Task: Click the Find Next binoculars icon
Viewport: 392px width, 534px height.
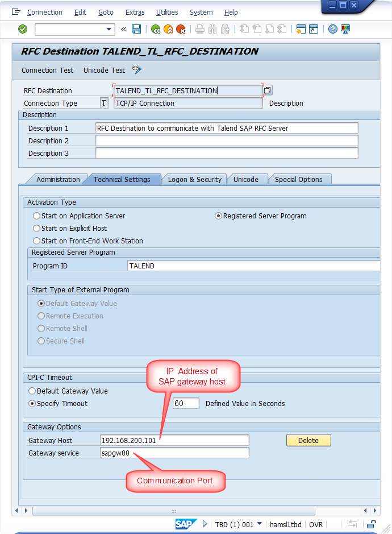Action: (x=226, y=30)
